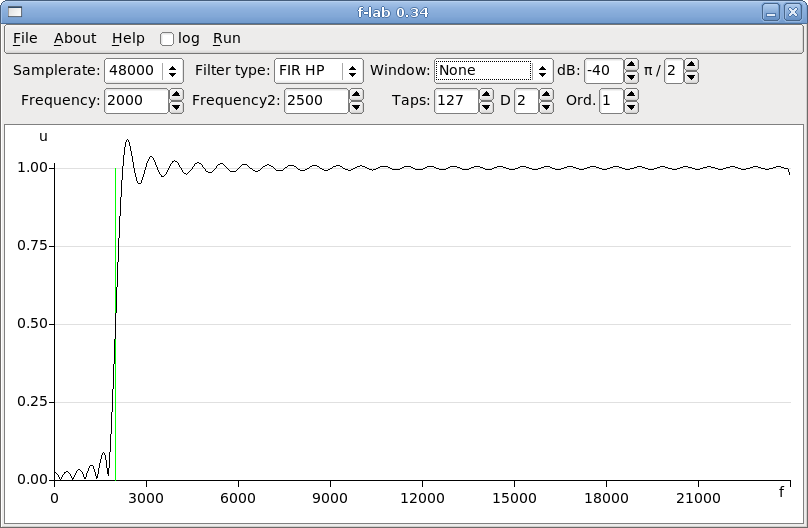Click the Filter type label
Image resolution: width=808 pixels, height=528 pixels.
[x=232, y=71]
